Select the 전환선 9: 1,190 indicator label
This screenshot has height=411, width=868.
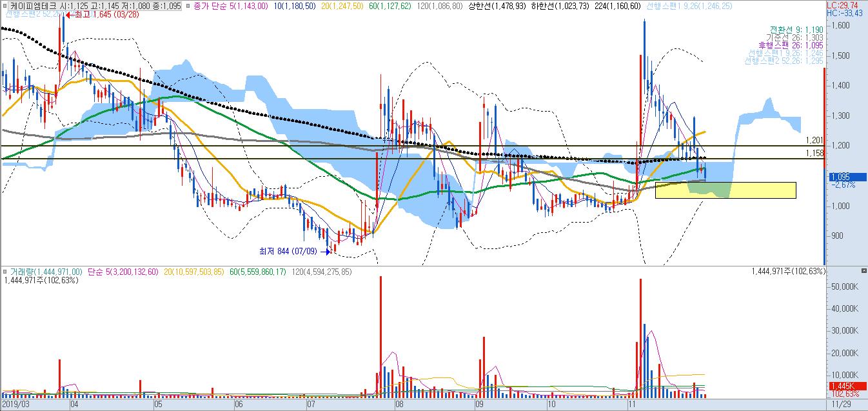[x=796, y=30]
